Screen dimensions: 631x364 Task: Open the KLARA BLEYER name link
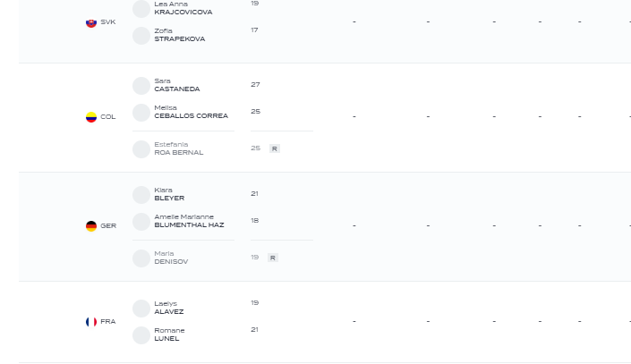coord(169,194)
